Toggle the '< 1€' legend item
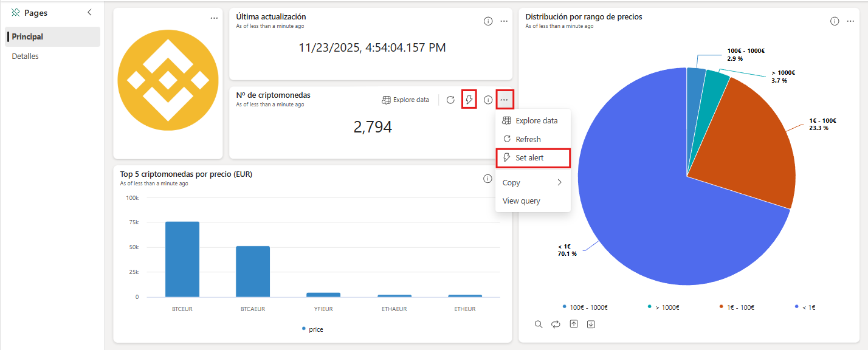The width and height of the screenshot is (868, 350). point(805,307)
